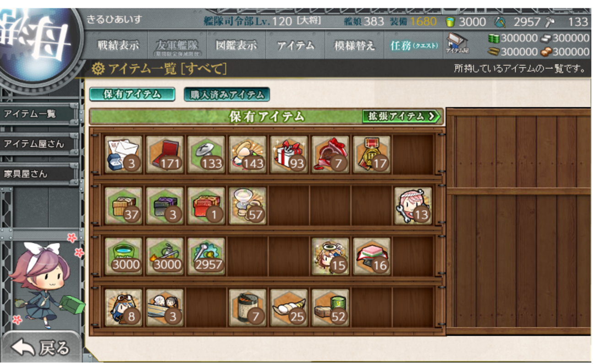Click the 戻る back button
The height and width of the screenshot is (364, 595).
pyautogui.click(x=41, y=348)
